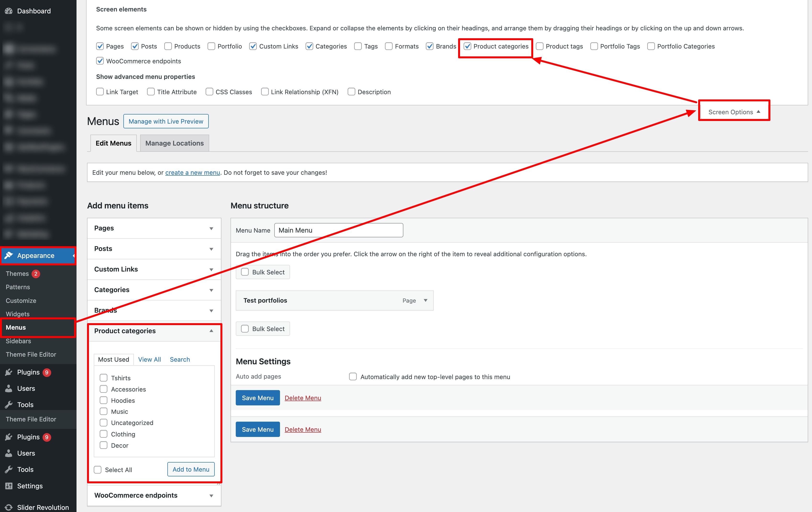
Task: Enable the Portfolio screen element checkbox
Action: (211, 46)
